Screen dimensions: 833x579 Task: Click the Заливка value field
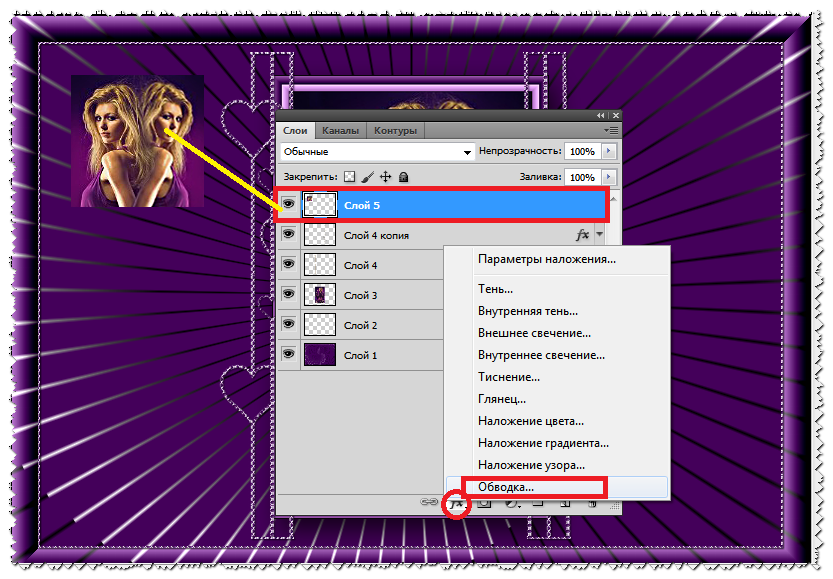click(582, 177)
